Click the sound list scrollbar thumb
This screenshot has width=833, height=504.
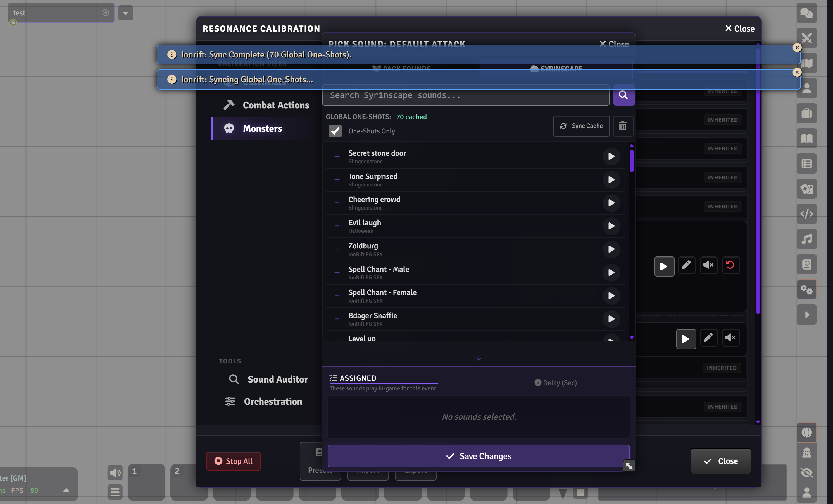pyautogui.click(x=632, y=160)
